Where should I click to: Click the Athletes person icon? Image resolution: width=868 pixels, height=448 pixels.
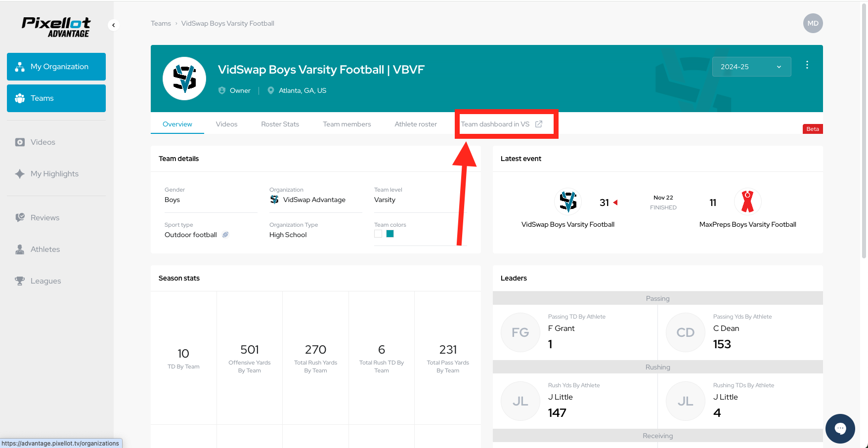pos(20,249)
